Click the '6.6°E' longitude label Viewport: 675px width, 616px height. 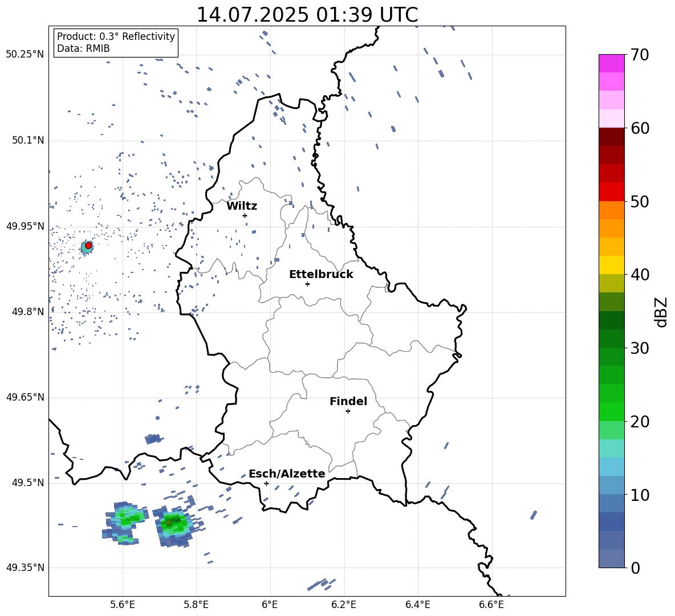(x=491, y=605)
